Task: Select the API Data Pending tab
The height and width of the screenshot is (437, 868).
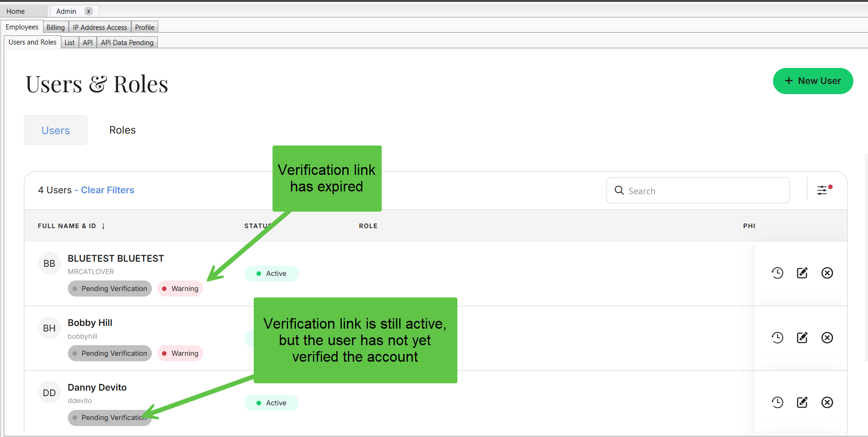Action: click(127, 43)
